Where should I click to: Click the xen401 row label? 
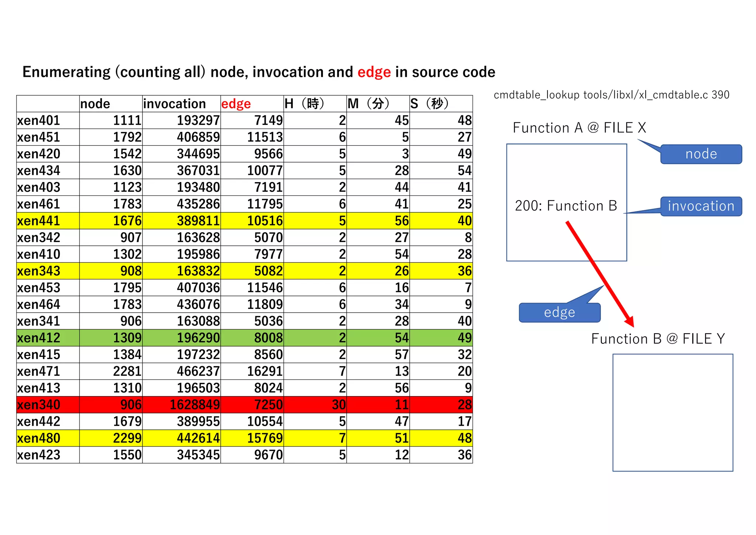(x=39, y=120)
